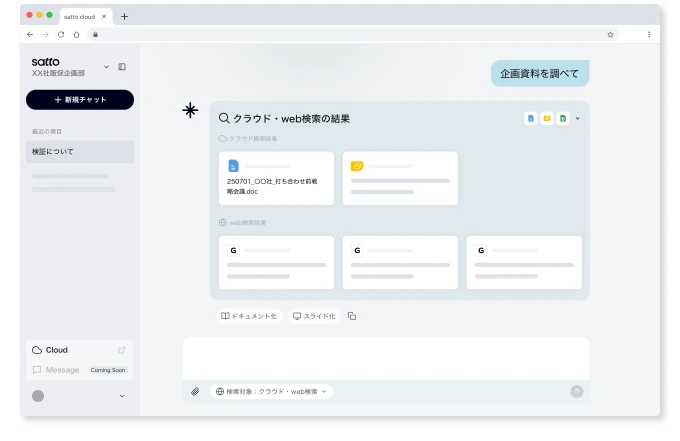This screenshot has height=441, width=680.
Task: Select the satto cloud browser tab
Action: [86, 16]
